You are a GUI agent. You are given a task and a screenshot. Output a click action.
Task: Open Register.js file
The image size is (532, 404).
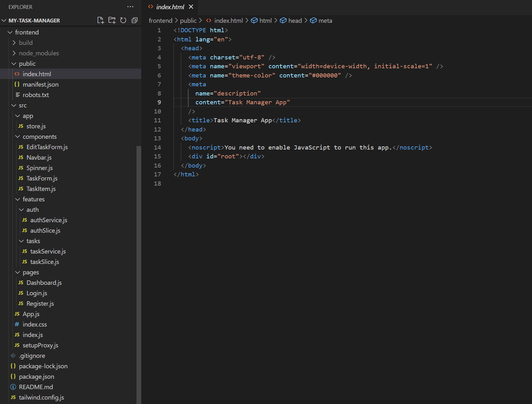pyautogui.click(x=70, y=303)
